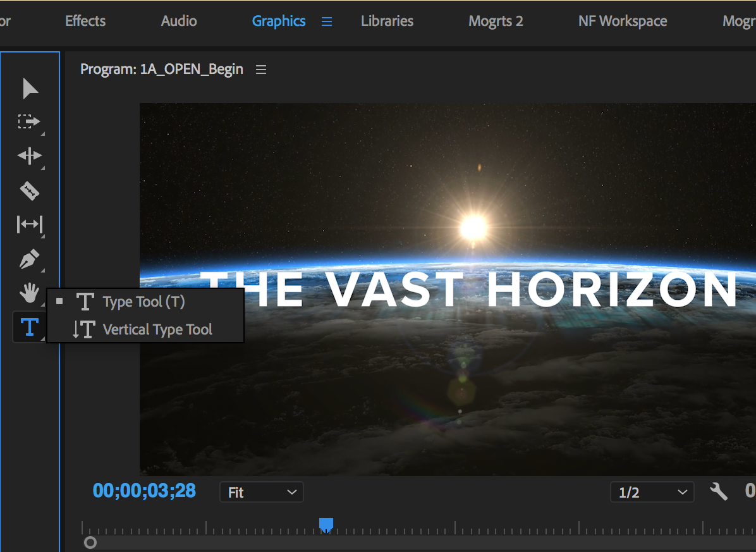The width and height of the screenshot is (756, 552).
Task: Open the Libraries workspace tab
Action: (x=387, y=21)
